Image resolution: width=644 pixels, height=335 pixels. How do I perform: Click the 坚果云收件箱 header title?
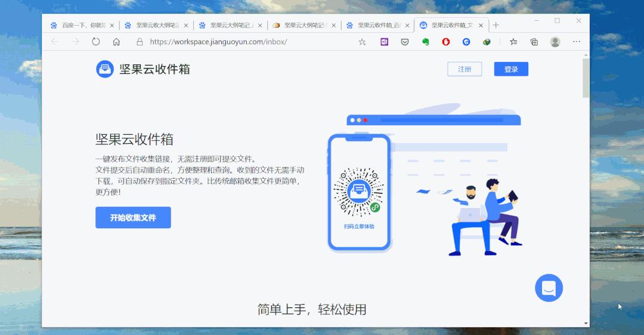(154, 69)
